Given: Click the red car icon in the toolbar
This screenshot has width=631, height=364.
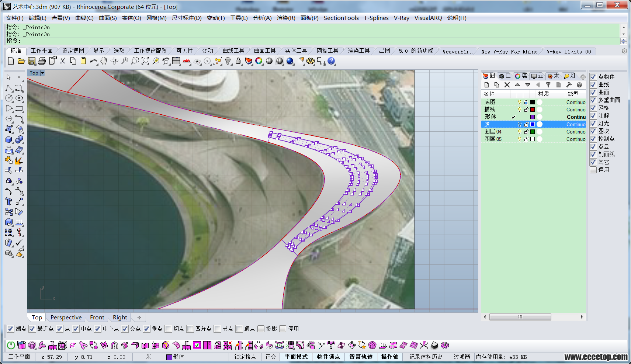Looking at the screenshot, I should 187,61.
